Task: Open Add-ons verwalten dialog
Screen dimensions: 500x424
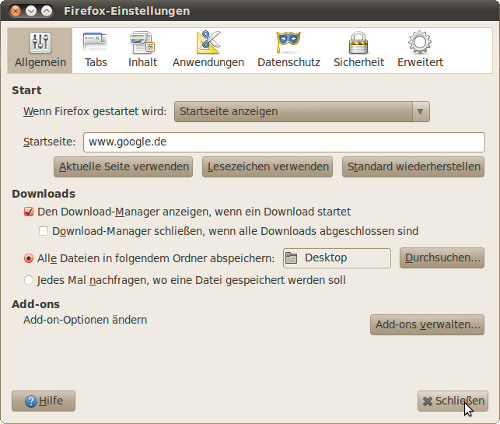Action: point(427,324)
